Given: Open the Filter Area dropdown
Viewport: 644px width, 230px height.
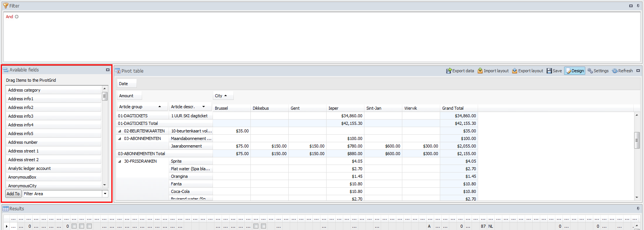Looking at the screenshot, I should coord(105,194).
